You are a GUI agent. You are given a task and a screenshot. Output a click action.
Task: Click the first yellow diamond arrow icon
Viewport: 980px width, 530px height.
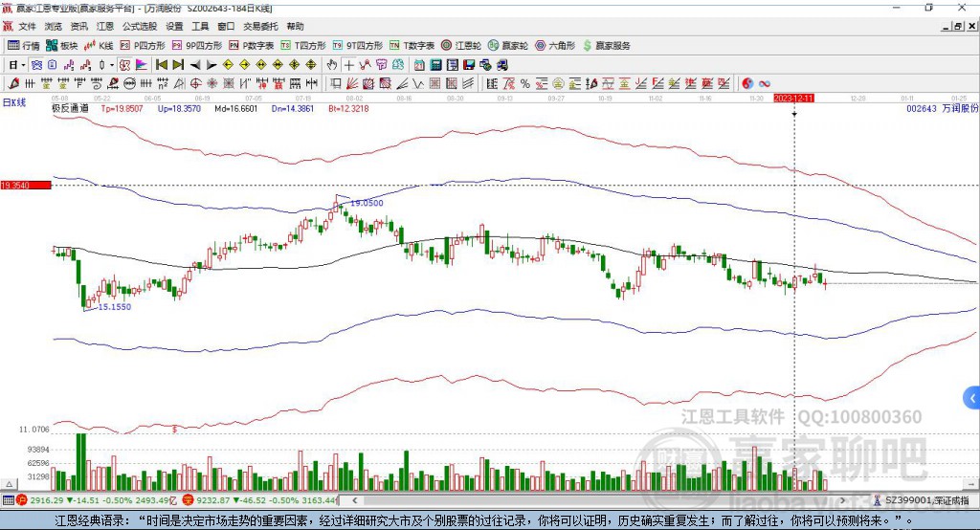click(x=228, y=65)
